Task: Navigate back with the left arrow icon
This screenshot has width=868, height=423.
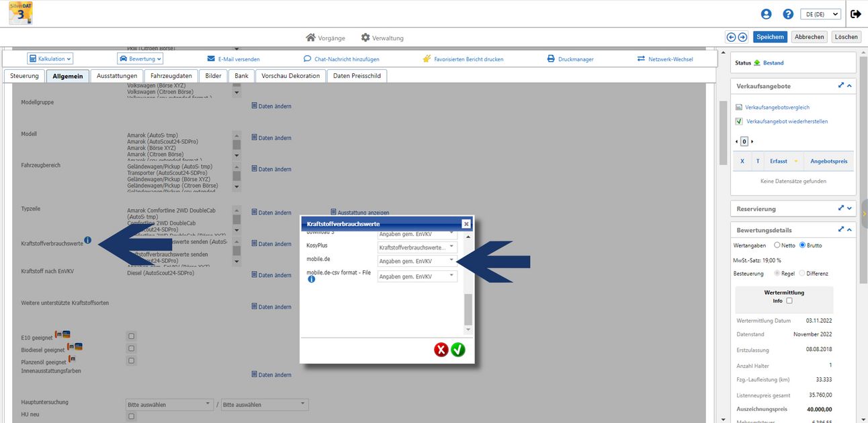Action: click(731, 38)
